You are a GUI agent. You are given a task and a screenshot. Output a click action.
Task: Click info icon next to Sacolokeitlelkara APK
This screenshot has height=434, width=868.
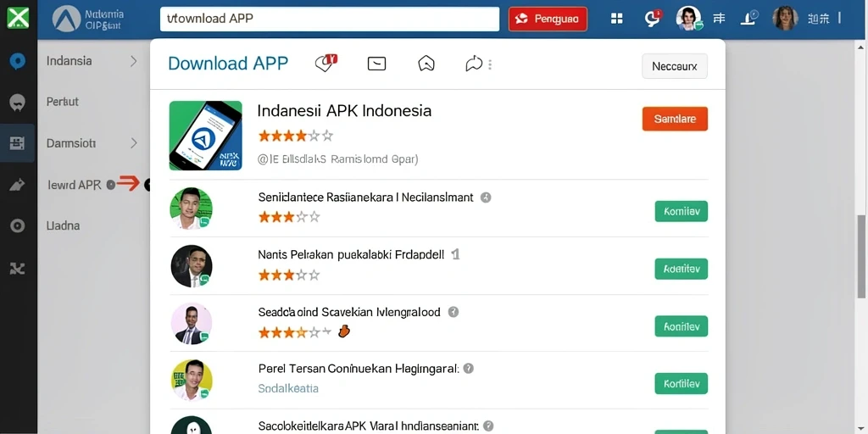pyautogui.click(x=488, y=426)
